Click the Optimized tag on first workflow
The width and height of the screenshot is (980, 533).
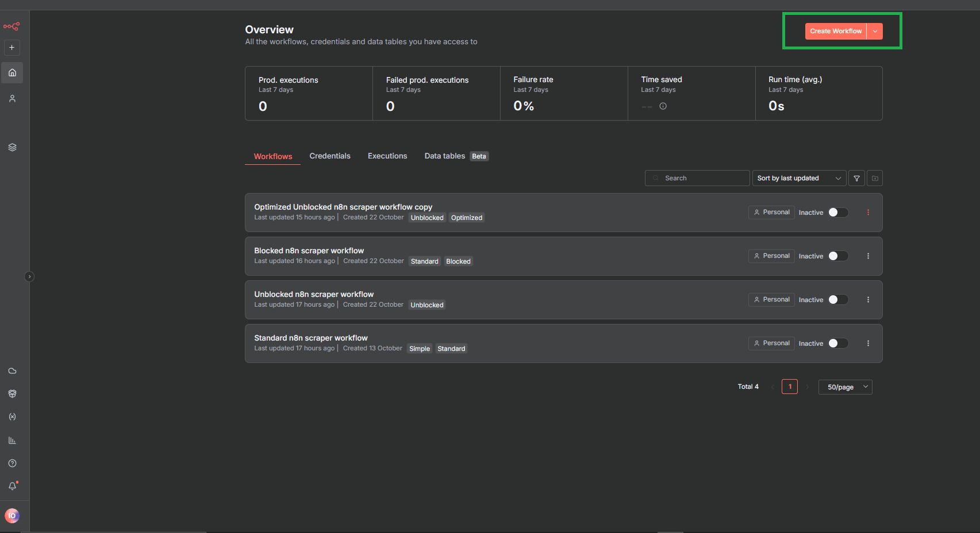point(467,218)
